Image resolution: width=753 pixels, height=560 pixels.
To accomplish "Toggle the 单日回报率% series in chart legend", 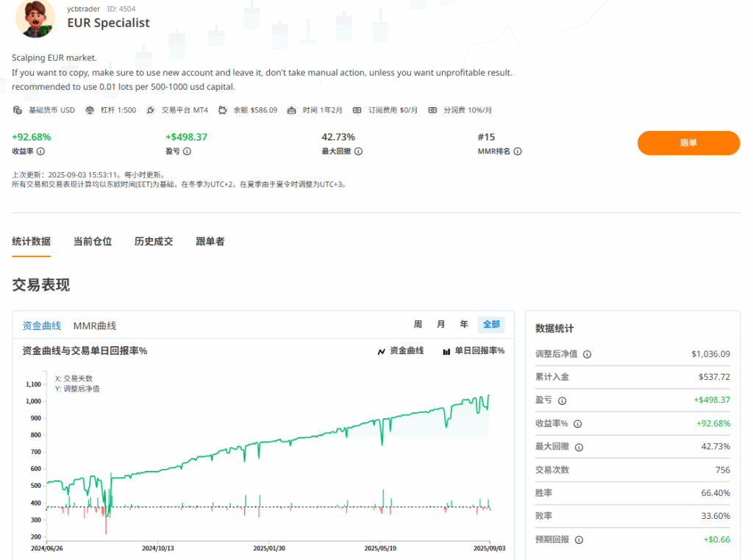I will pos(474,351).
